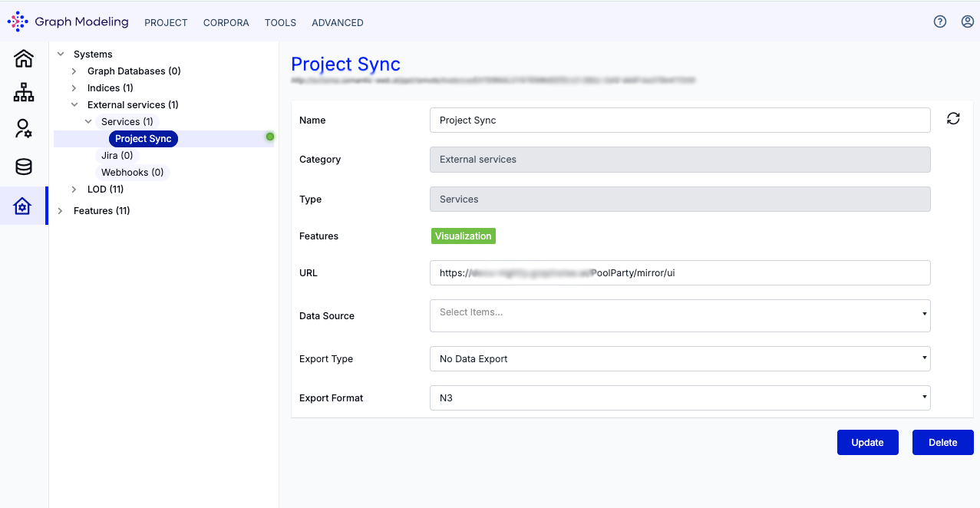
Task: Open the Export Type dropdown
Action: coord(680,358)
